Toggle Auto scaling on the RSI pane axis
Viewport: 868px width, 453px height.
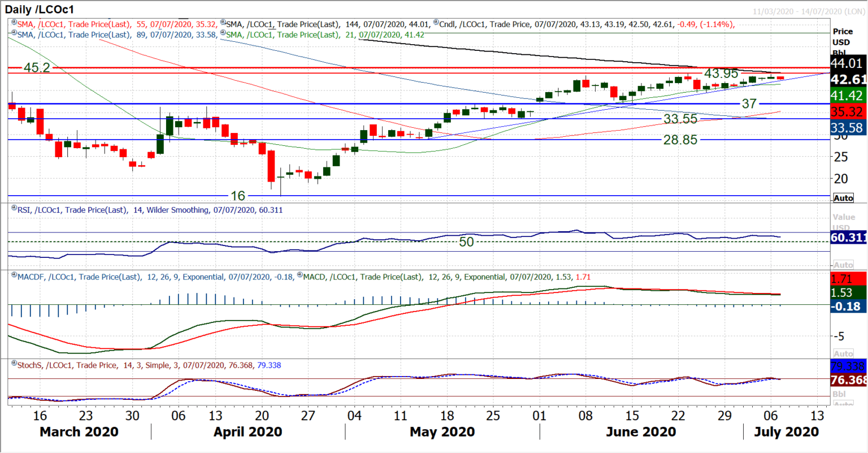[844, 265]
